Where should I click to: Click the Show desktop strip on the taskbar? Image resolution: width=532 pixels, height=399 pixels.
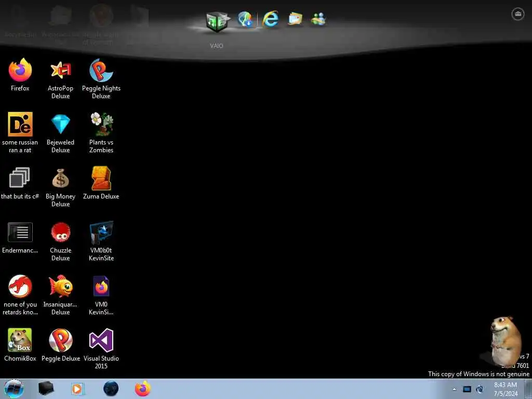[528, 389]
